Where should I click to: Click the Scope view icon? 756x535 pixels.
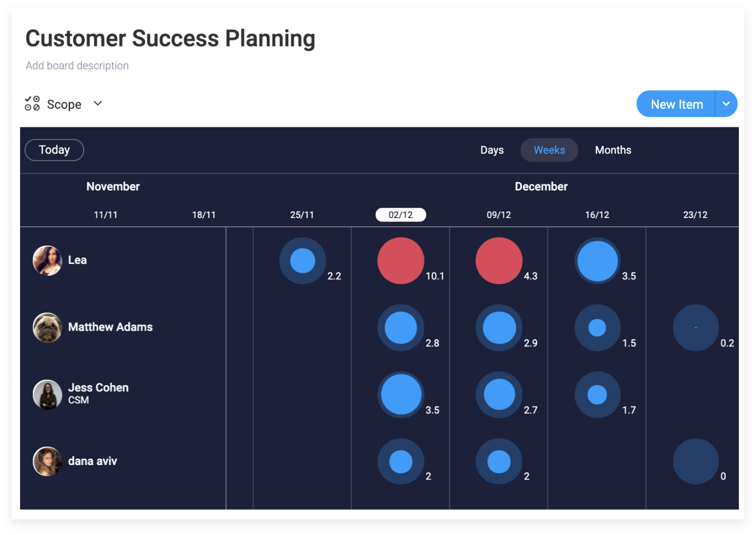point(32,103)
